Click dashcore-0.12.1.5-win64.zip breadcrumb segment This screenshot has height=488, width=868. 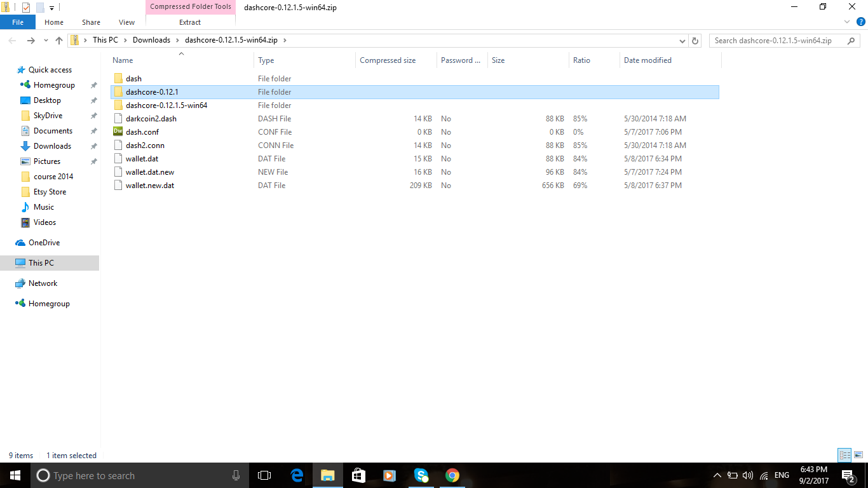pos(232,40)
